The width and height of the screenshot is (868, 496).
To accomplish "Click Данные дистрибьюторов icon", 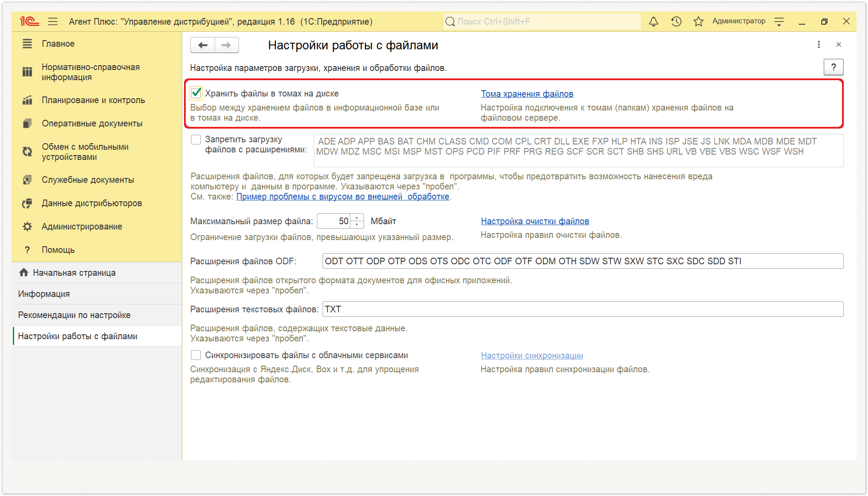I will 27,203.
